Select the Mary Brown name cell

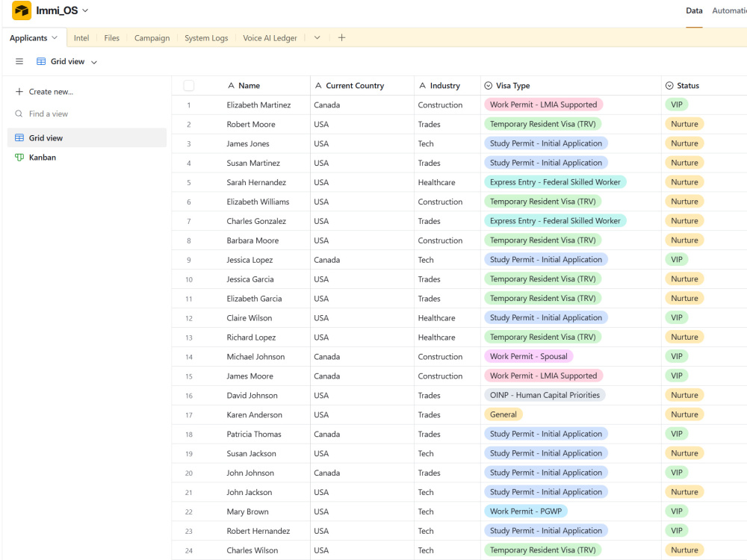(x=247, y=512)
